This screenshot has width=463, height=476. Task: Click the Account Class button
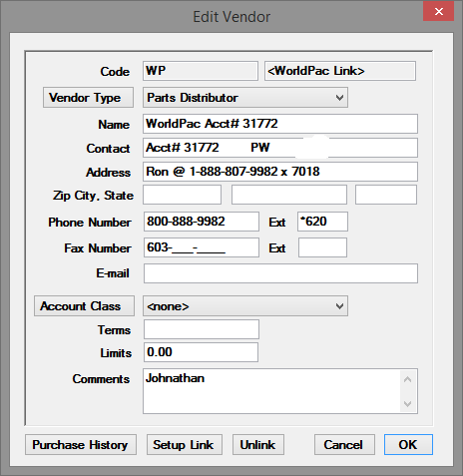click(84, 306)
